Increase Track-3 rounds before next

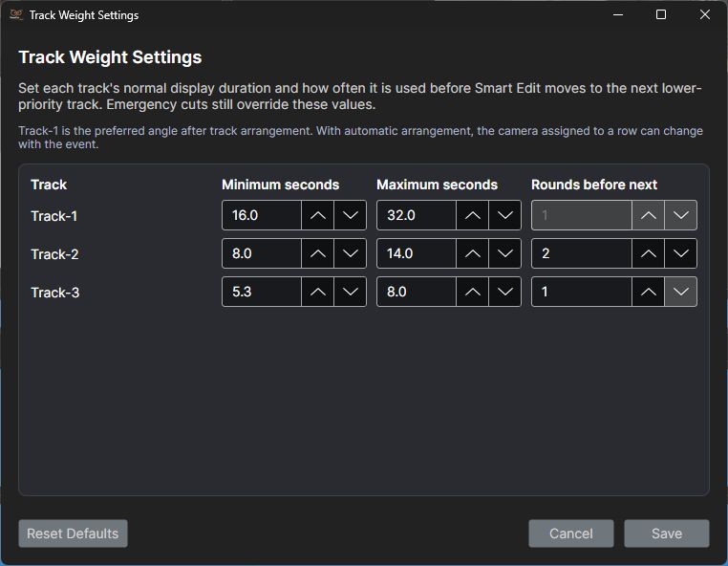tap(648, 292)
